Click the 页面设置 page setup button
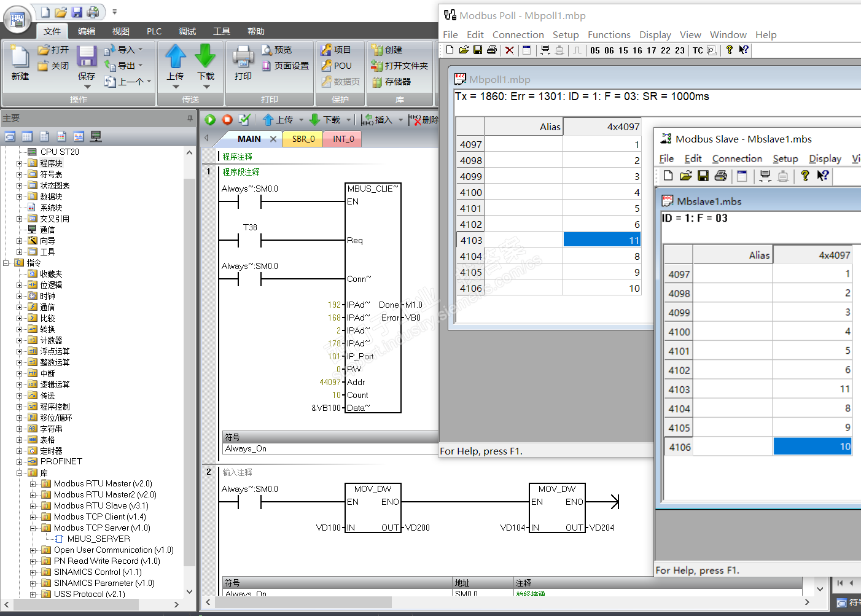The width and height of the screenshot is (861, 616). tap(286, 66)
